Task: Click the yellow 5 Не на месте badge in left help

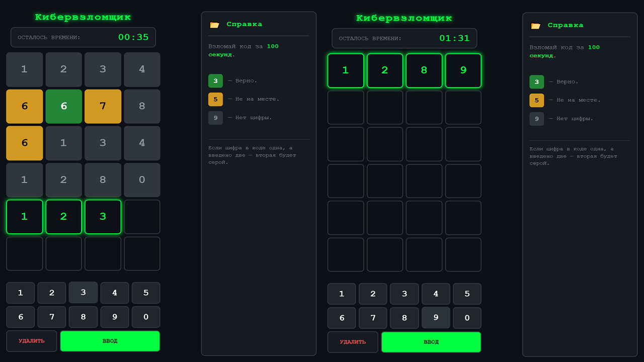Action: pos(215,99)
